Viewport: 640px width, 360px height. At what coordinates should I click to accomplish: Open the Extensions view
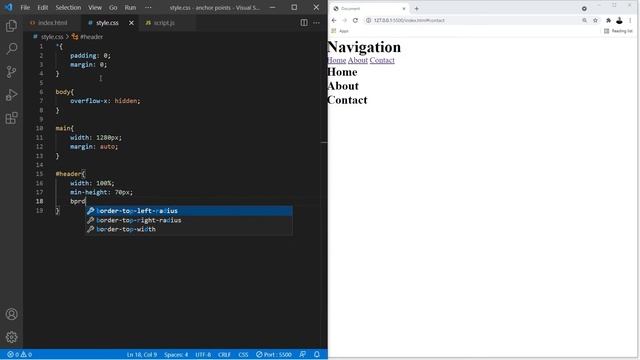(11, 118)
